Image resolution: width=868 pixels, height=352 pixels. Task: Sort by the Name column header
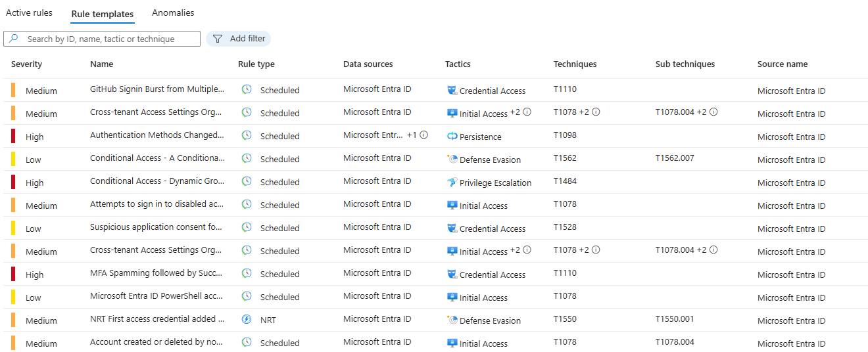pos(102,64)
